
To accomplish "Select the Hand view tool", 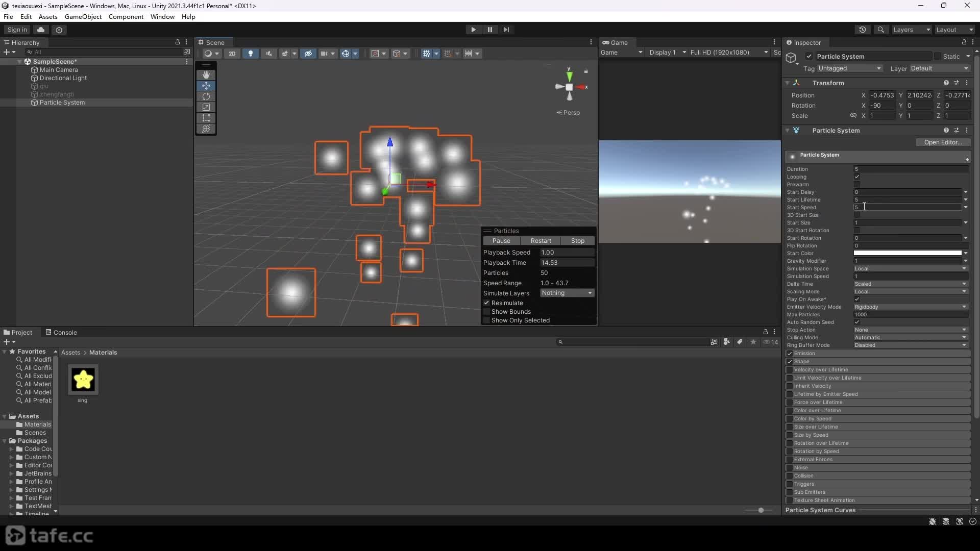I will tap(206, 75).
